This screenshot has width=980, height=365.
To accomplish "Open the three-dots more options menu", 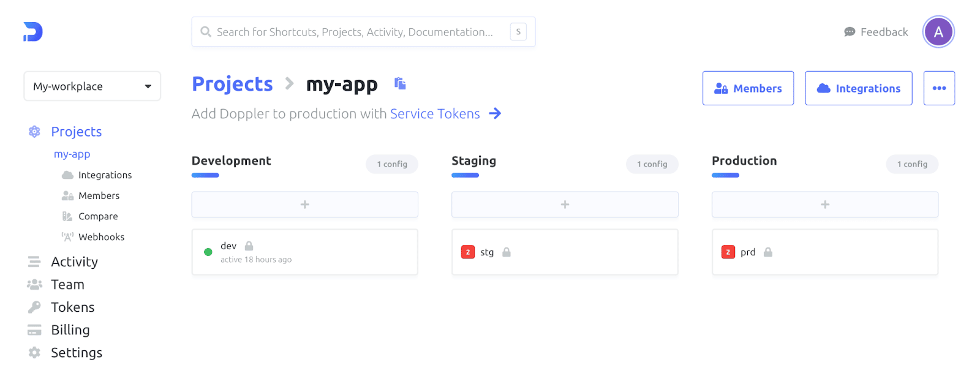I will [938, 88].
